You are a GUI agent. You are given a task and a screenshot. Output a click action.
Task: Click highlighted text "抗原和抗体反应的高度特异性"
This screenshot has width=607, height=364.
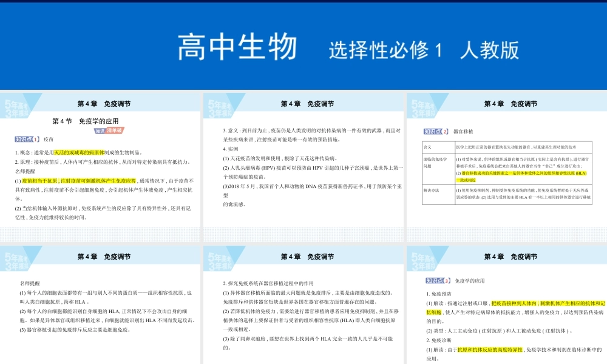click(x=490, y=349)
